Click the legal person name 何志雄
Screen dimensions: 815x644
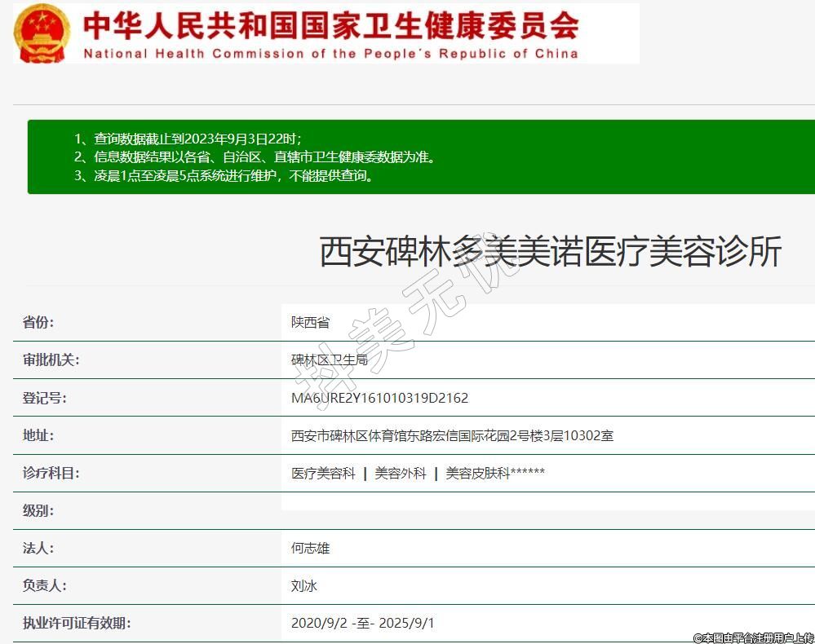click(311, 548)
